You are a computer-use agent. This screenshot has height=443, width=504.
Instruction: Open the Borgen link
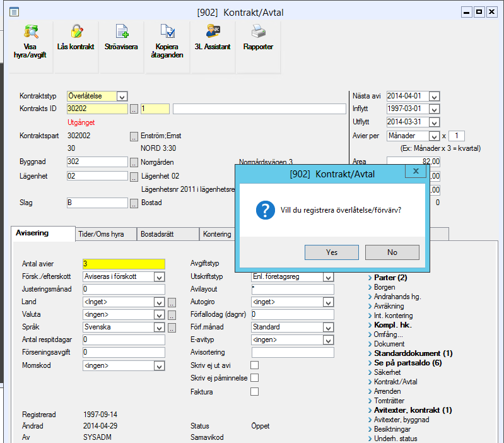point(384,287)
